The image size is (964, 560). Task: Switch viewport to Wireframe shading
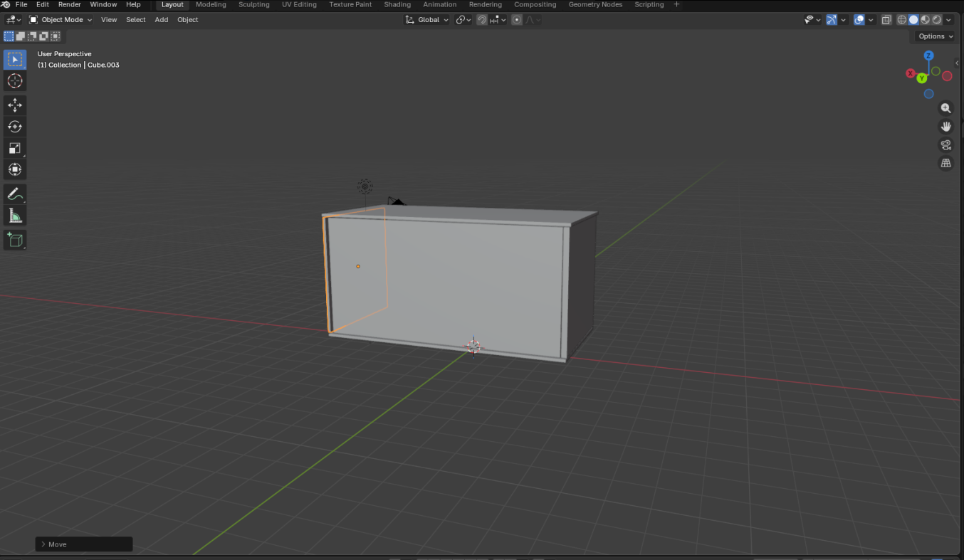point(901,19)
